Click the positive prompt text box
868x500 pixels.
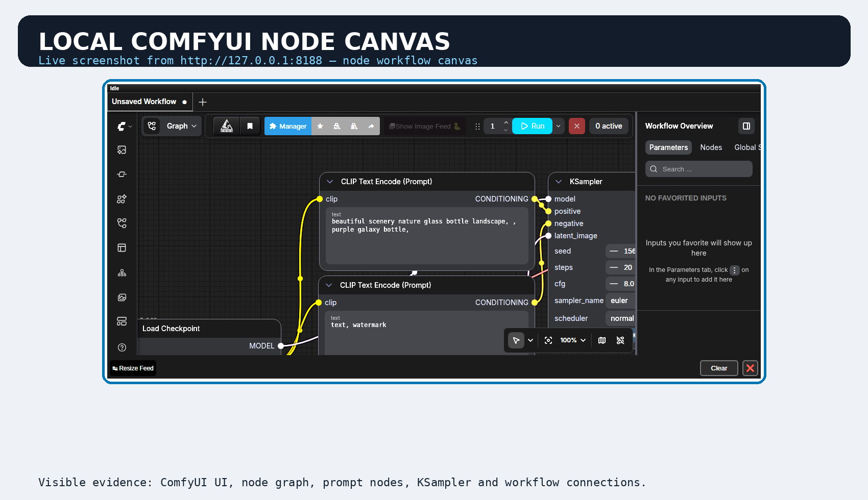427,236
